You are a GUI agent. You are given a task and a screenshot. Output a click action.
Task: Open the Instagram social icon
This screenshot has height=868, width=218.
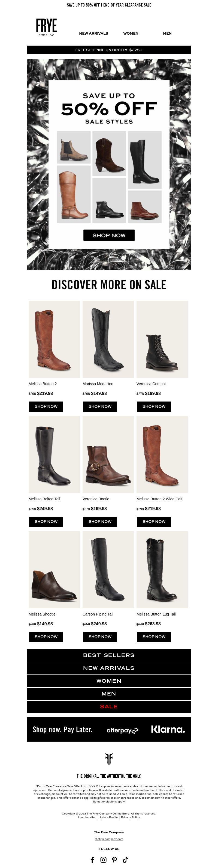[103, 860]
